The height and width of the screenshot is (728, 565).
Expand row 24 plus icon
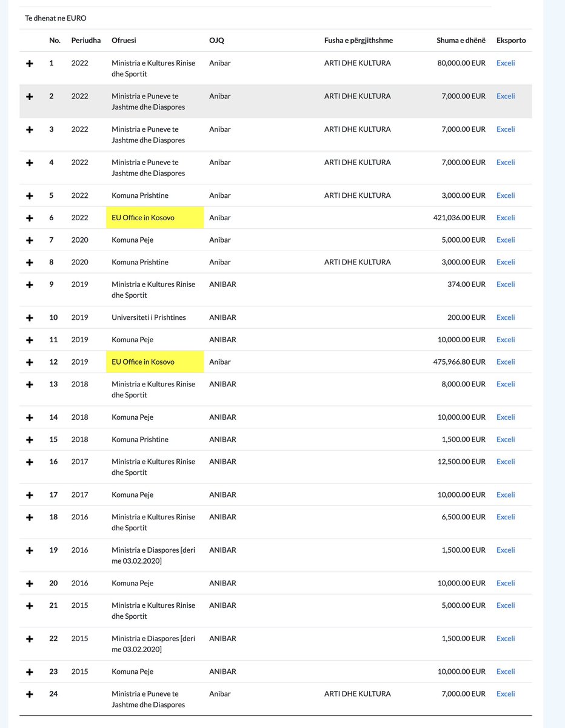click(30, 695)
